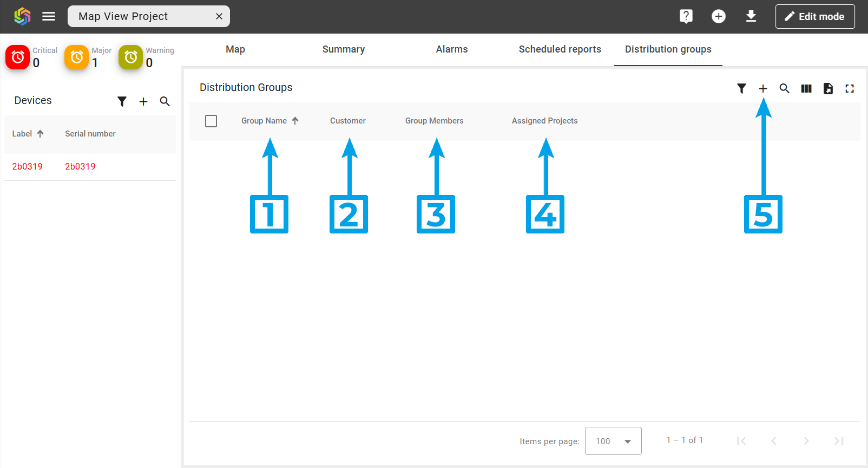Open the Items per page dropdown
The width and height of the screenshot is (868, 468).
613,441
